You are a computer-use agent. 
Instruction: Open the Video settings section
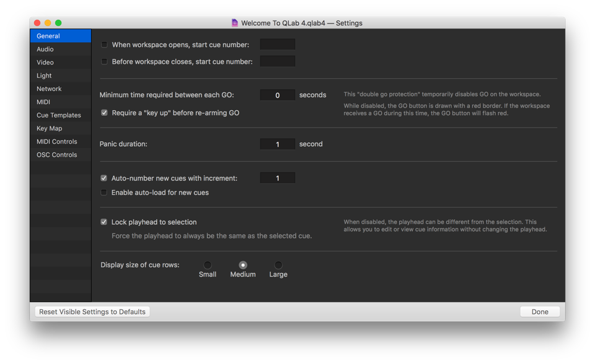tap(45, 63)
